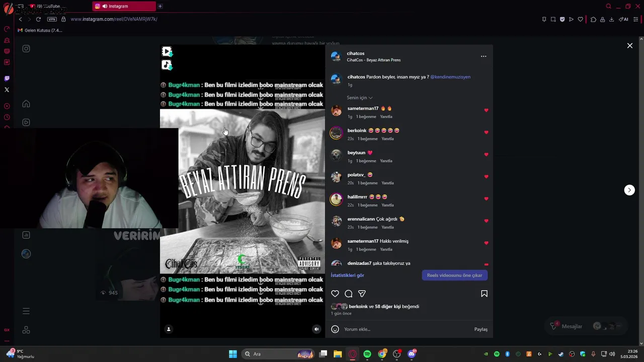The height and width of the screenshot is (362, 644).
Task: Reply to erennalicann's comment via Yanıtla
Action: 387,227
